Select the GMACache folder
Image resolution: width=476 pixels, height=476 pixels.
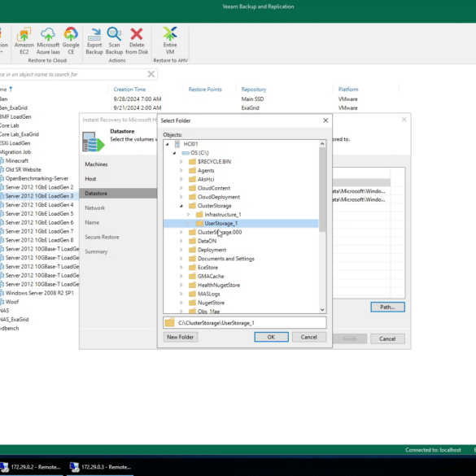pyautogui.click(x=211, y=276)
